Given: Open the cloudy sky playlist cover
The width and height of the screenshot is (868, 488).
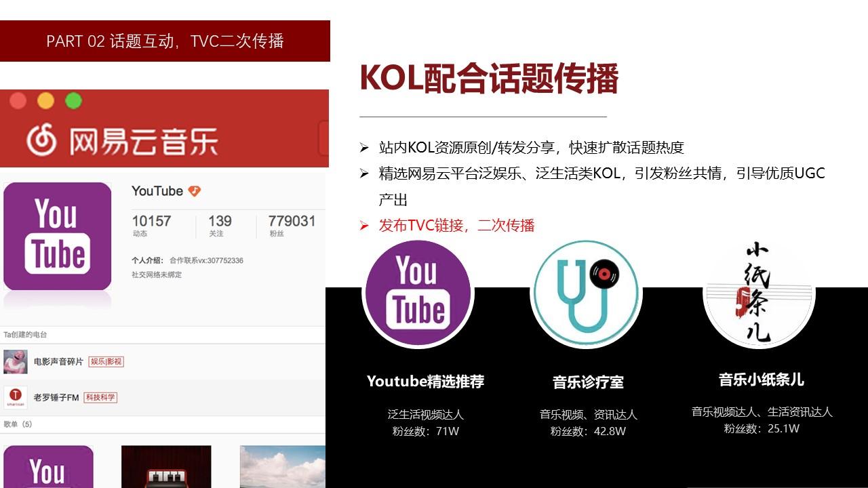Looking at the screenshot, I should [x=283, y=467].
